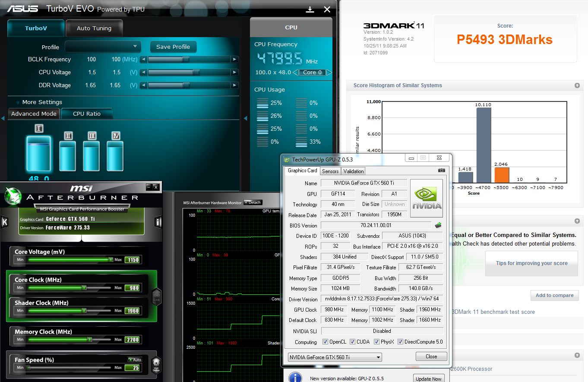Image resolution: width=588 pixels, height=382 pixels.
Task: Click the GPU-Z BIOS save chip icon
Action: [438, 225]
